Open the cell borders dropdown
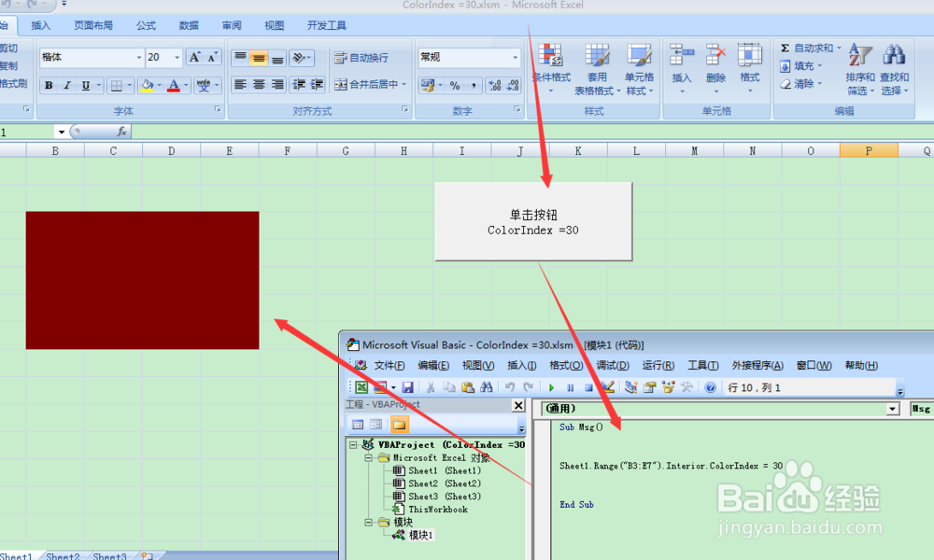934x560 pixels. coord(129,85)
